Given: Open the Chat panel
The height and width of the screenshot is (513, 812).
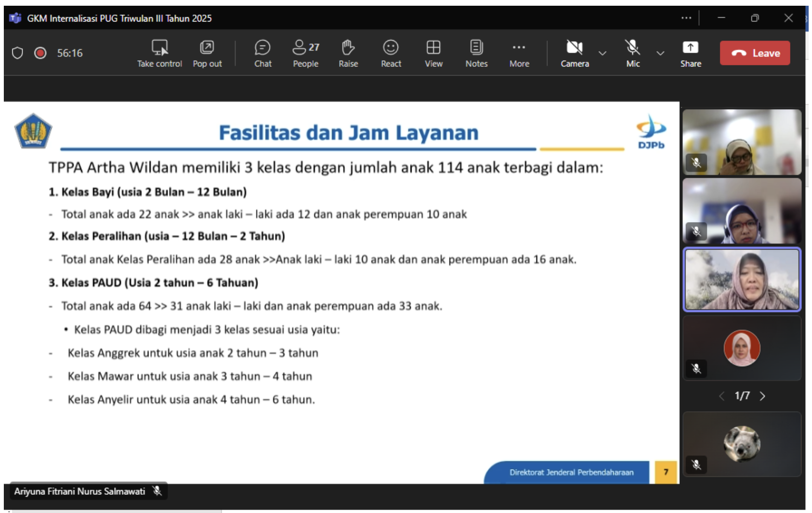Looking at the screenshot, I should (262, 53).
